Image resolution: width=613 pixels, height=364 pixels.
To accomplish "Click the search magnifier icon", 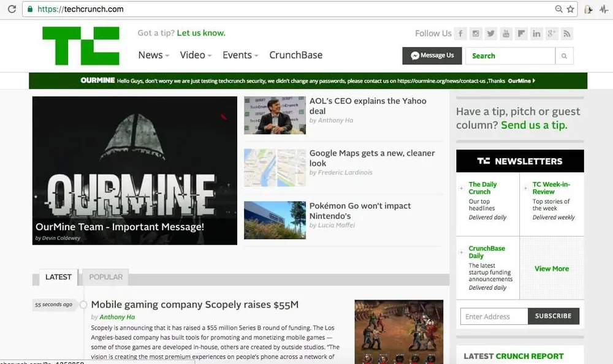I will [x=564, y=56].
